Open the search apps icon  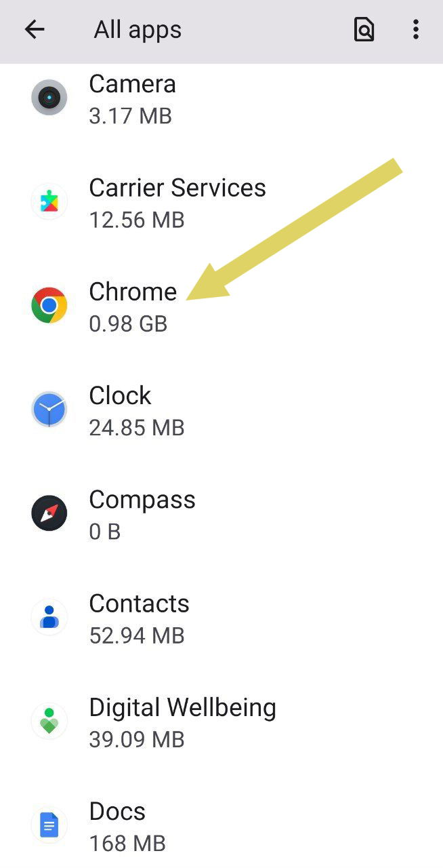click(x=364, y=29)
